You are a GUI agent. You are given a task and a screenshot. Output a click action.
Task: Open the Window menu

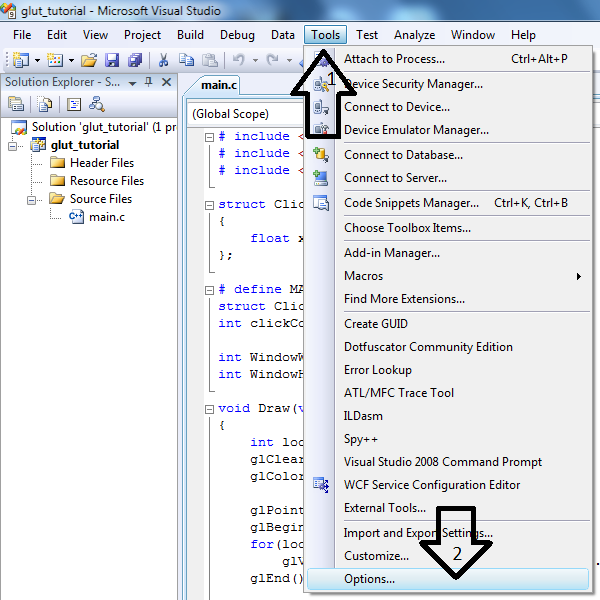pos(473,35)
